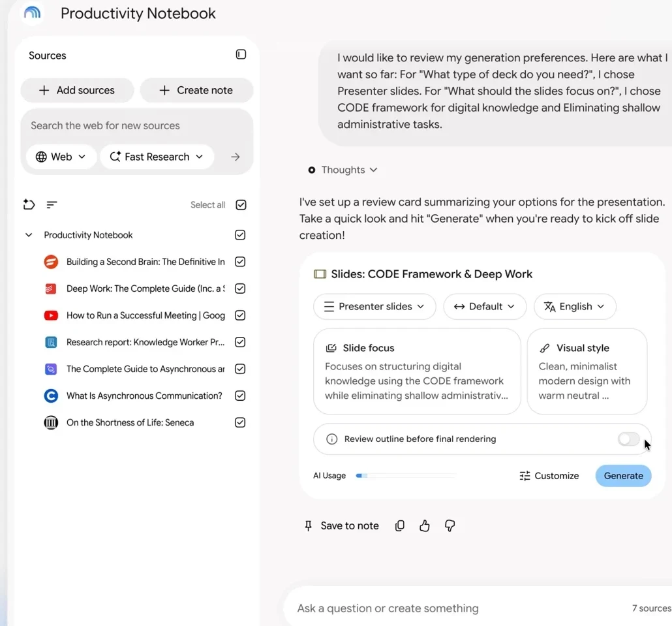Click the info icon beside Review outline
The image size is (672, 626).
[331, 439]
